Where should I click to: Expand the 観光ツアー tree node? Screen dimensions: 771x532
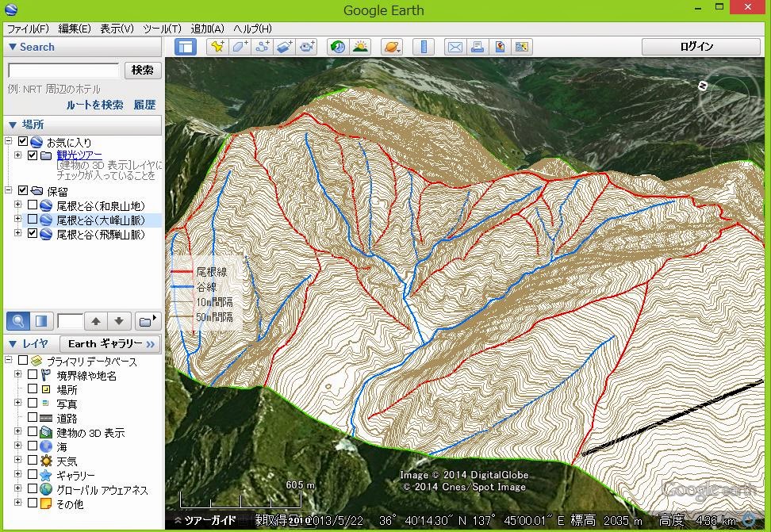[18, 155]
